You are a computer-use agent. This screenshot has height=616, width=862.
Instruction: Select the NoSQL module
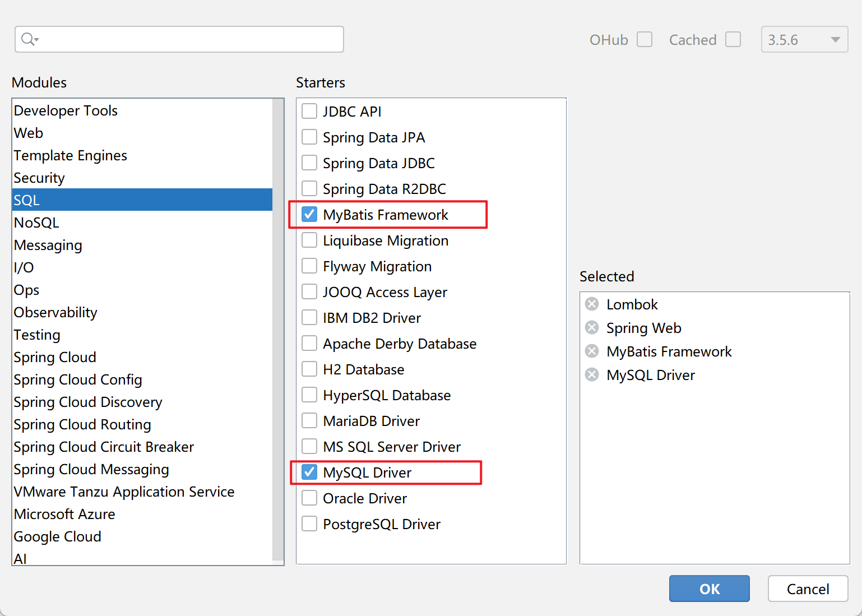[x=142, y=223]
